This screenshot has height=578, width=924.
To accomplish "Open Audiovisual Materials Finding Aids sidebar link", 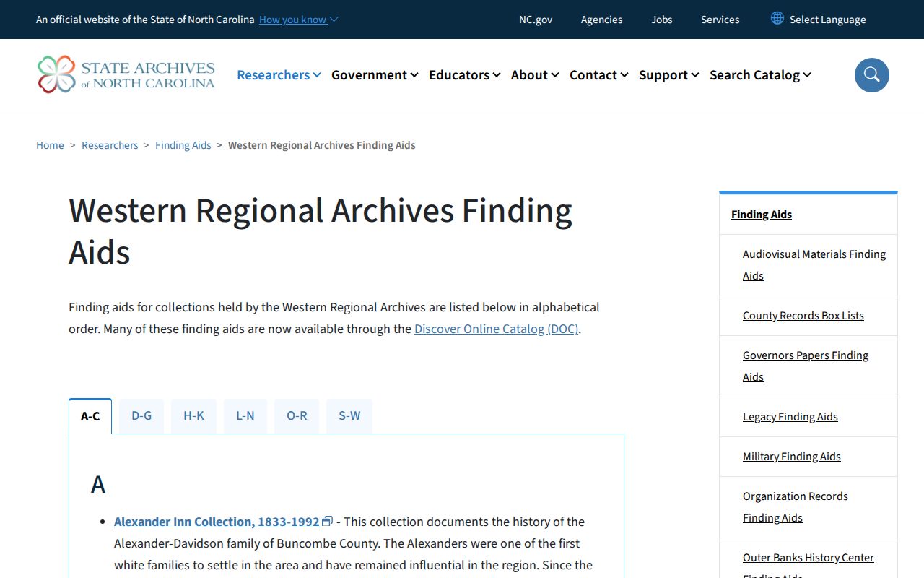I will [814, 265].
